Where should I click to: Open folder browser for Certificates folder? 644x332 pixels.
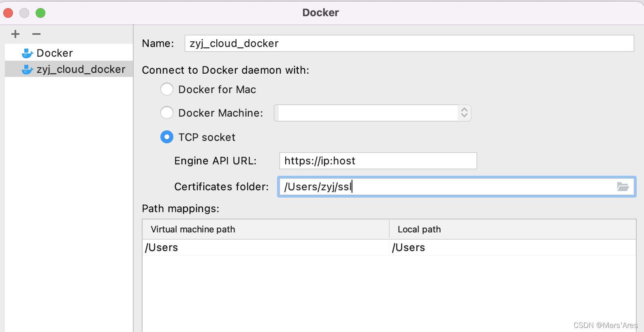623,187
